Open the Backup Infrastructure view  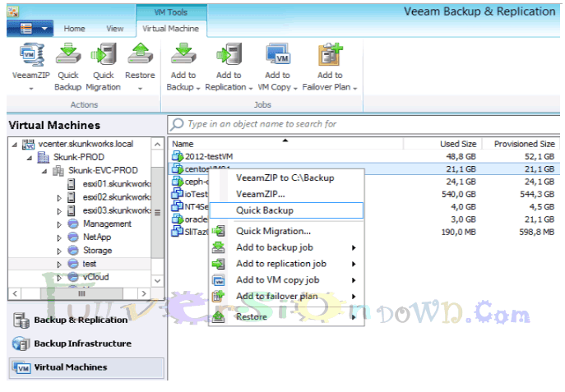tap(86, 344)
